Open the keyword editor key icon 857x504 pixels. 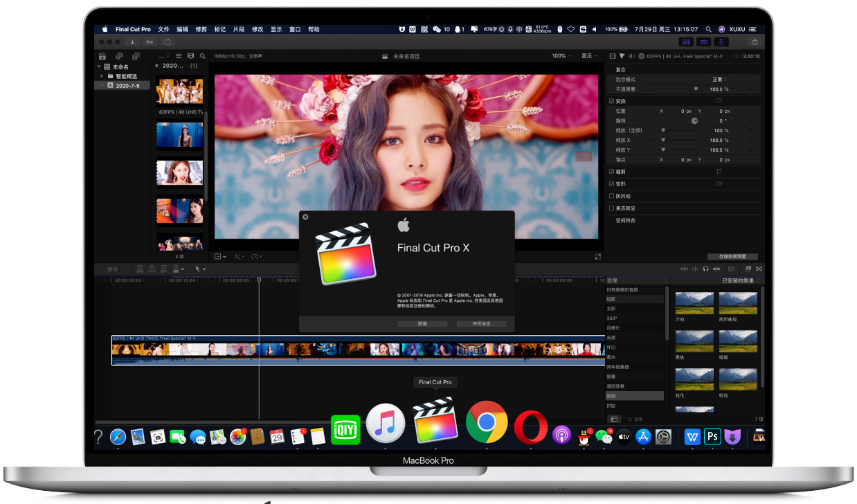[150, 42]
